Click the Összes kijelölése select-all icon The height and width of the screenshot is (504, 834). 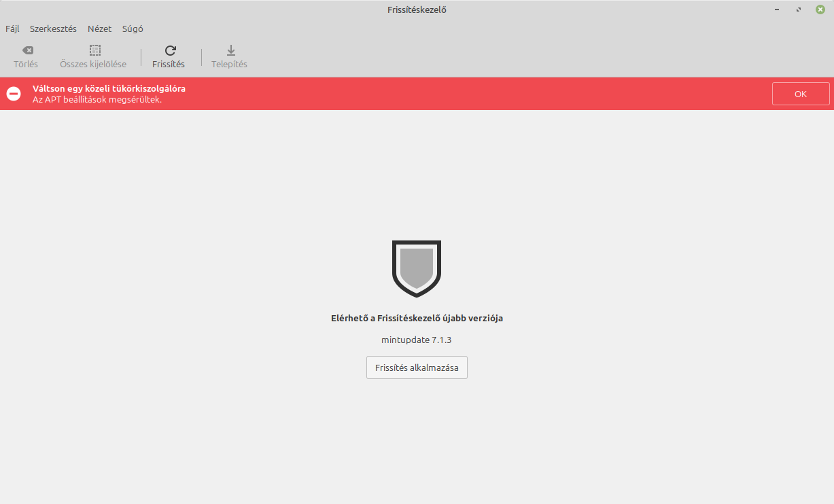(94, 50)
